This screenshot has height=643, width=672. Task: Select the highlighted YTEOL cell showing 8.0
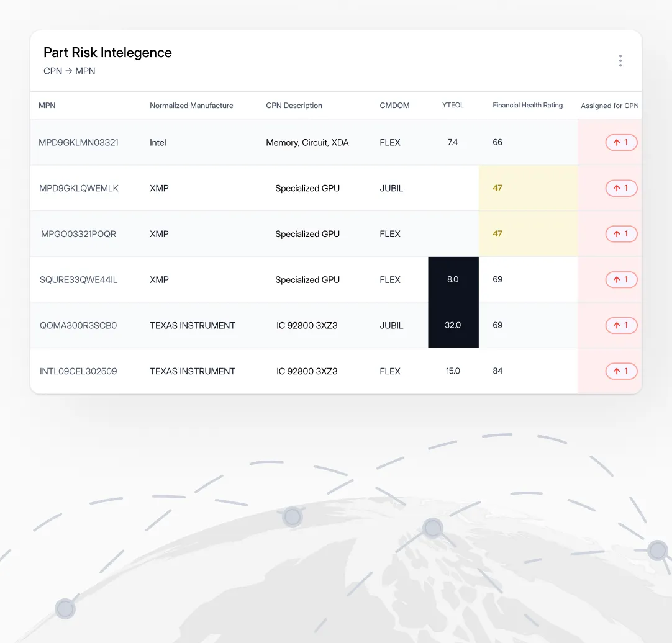(453, 279)
